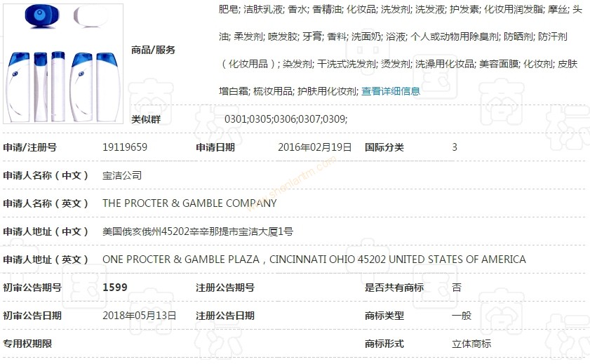
Task: Select the Chinese address 美国俄亥俄州45202
Action: [x=198, y=231]
